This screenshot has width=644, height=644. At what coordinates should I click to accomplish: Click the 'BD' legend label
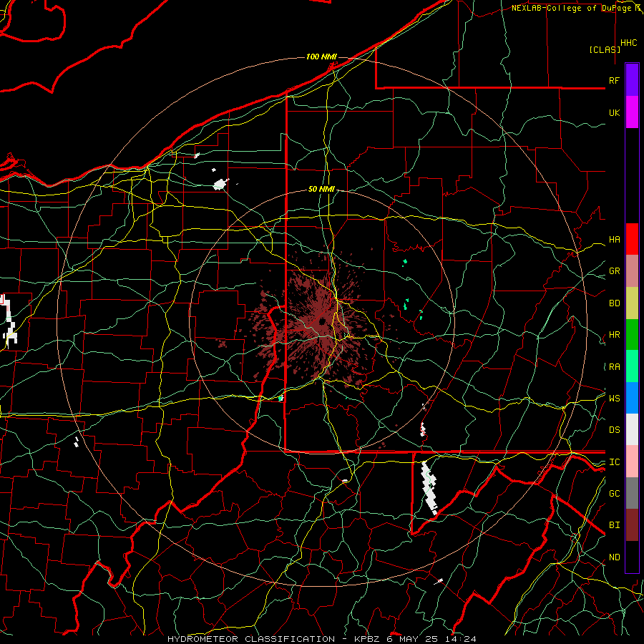(614, 303)
